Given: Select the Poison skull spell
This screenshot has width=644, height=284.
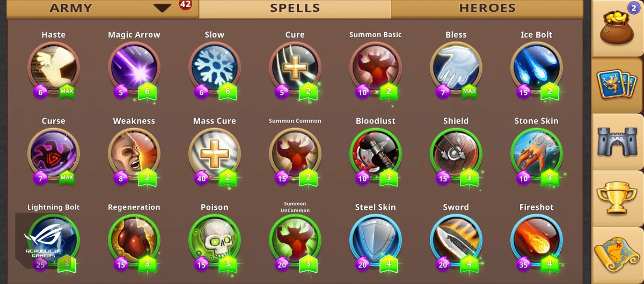Looking at the screenshot, I should pos(215,240).
